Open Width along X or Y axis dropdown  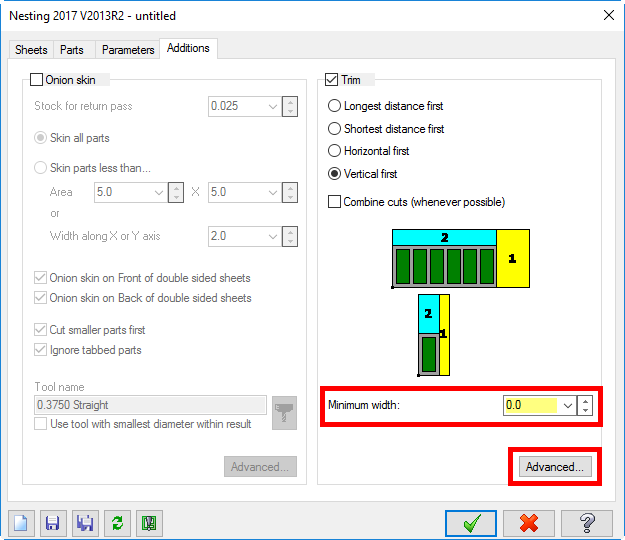point(273,236)
